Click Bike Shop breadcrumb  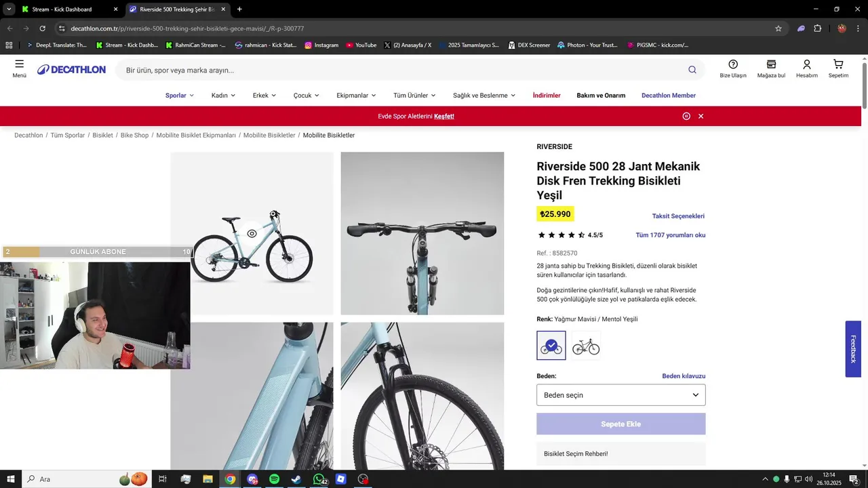tap(134, 136)
